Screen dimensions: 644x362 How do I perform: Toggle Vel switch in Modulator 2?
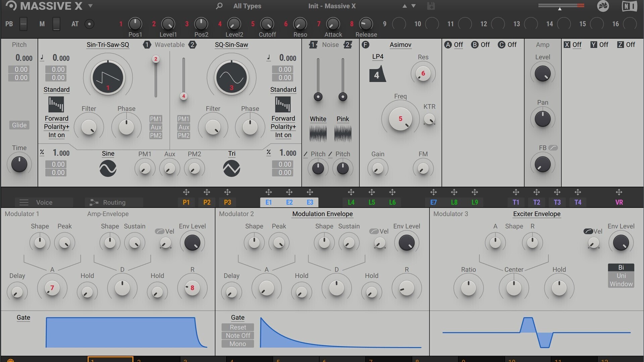(x=374, y=231)
